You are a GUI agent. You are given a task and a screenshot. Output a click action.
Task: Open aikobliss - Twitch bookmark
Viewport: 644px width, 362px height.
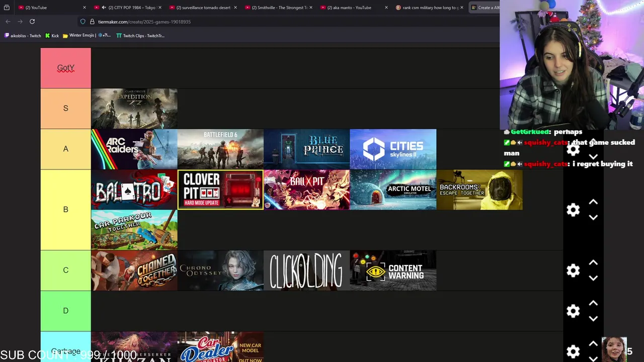pos(23,36)
